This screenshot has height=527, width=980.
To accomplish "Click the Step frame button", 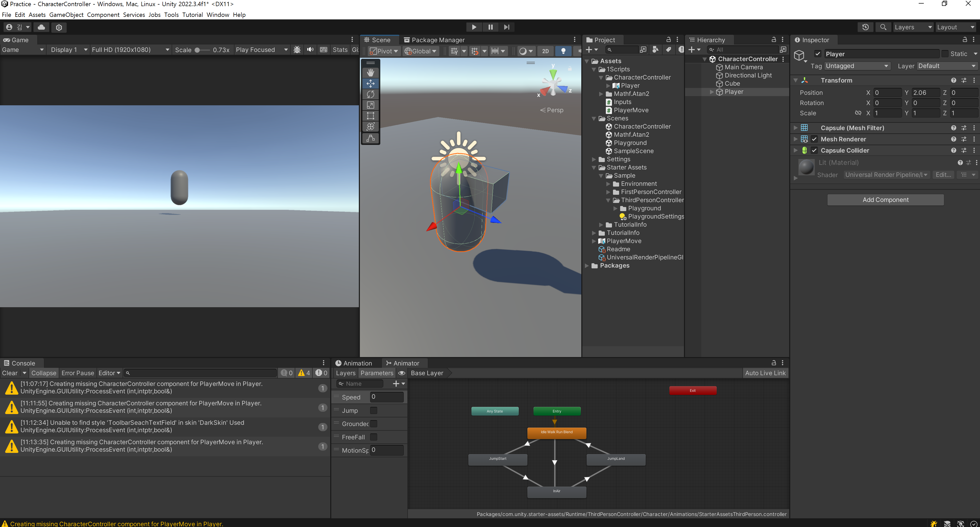I will click(x=506, y=27).
